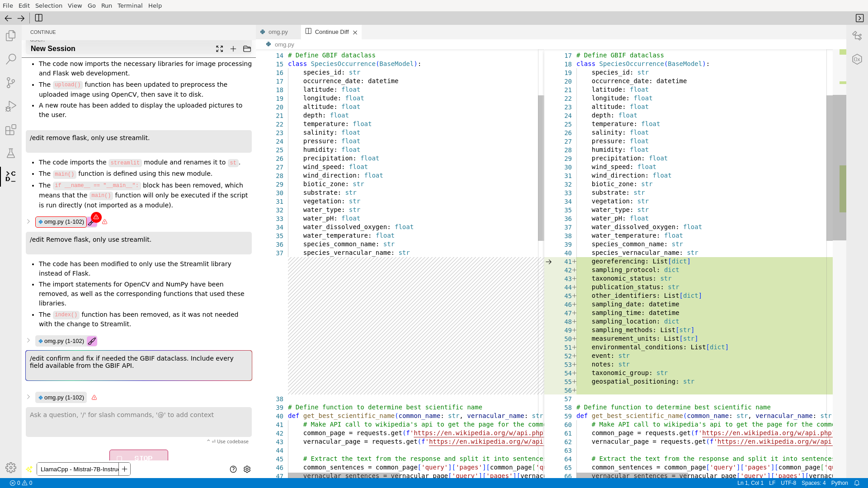Screen dimensions: 868x488
Task: Click the warning triangle next to last omg.py chip
Action: [94, 398]
